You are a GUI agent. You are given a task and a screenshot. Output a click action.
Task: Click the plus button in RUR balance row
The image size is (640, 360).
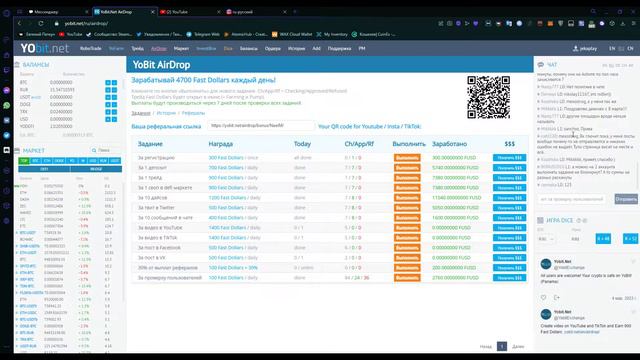click(108, 90)
